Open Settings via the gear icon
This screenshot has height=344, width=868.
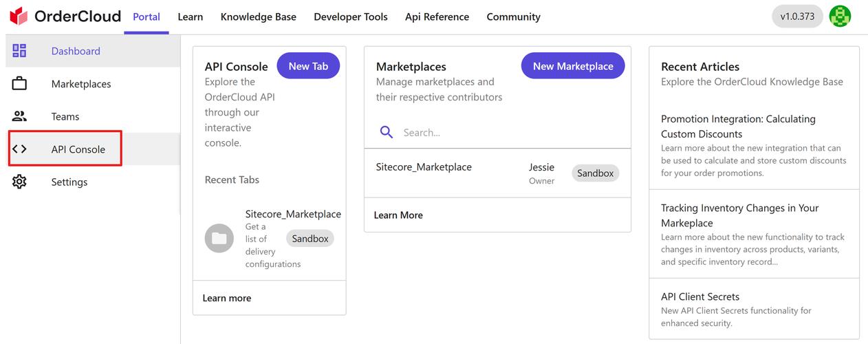(19, 182)
